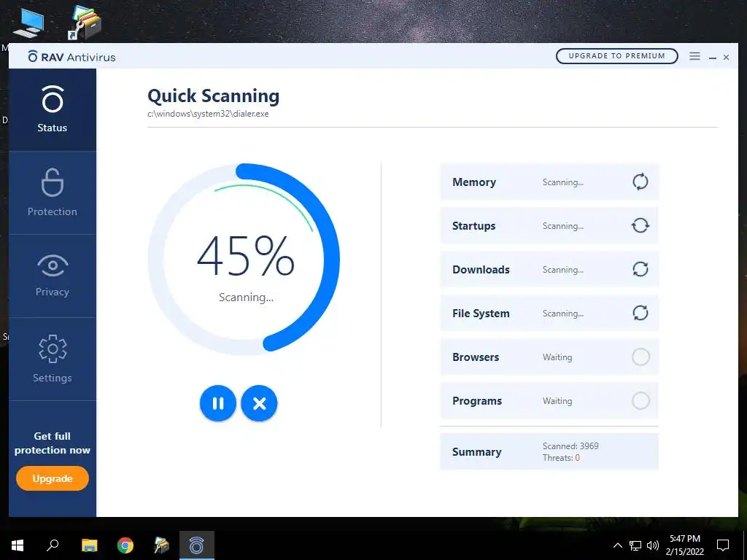This screenshot has width=747, height=560.
Task: Open the Status section in sidebar
Action: pos(53,109)
